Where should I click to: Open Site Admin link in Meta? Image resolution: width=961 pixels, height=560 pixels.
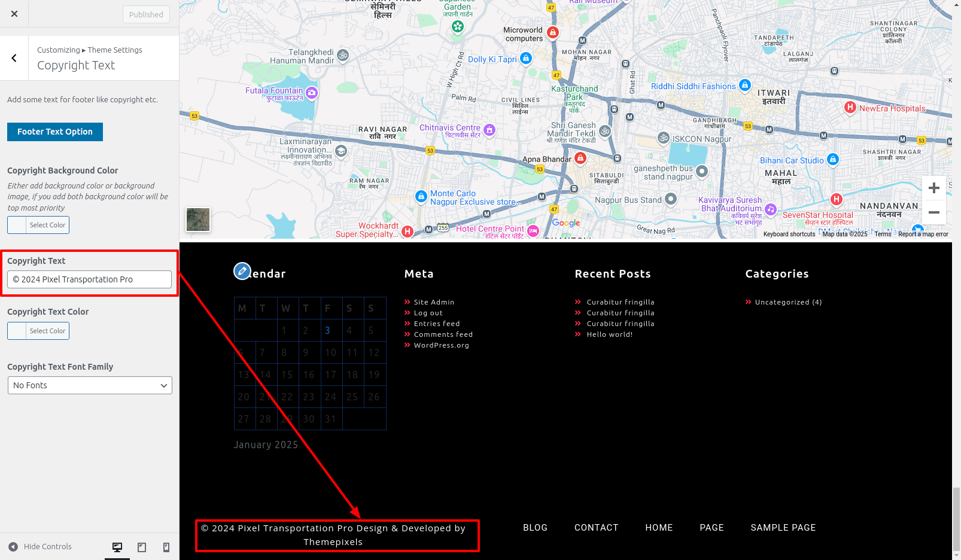[434, 302]
